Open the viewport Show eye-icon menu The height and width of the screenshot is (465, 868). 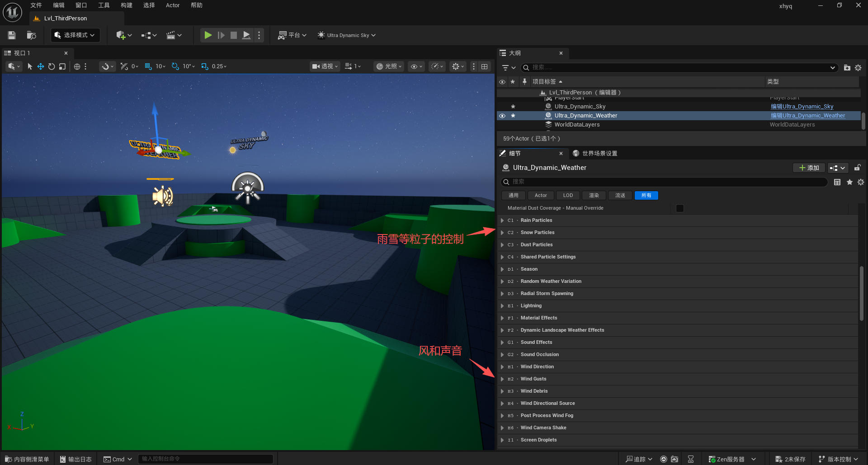point(416,66)
